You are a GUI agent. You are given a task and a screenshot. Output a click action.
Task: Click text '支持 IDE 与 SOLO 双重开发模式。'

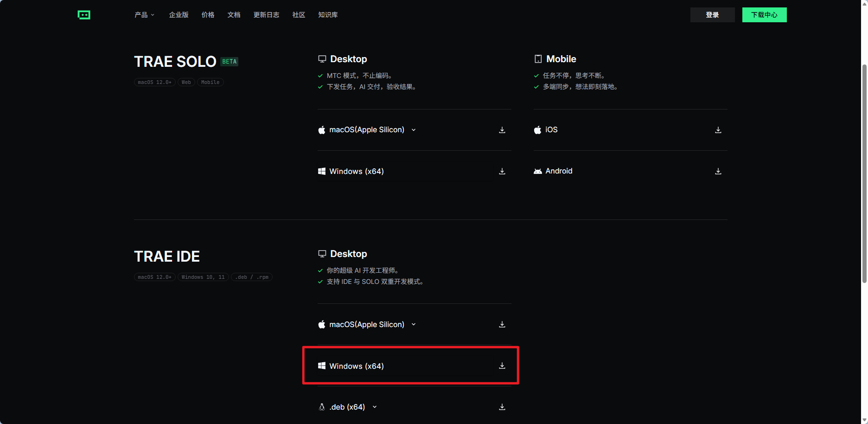[376, 282]
